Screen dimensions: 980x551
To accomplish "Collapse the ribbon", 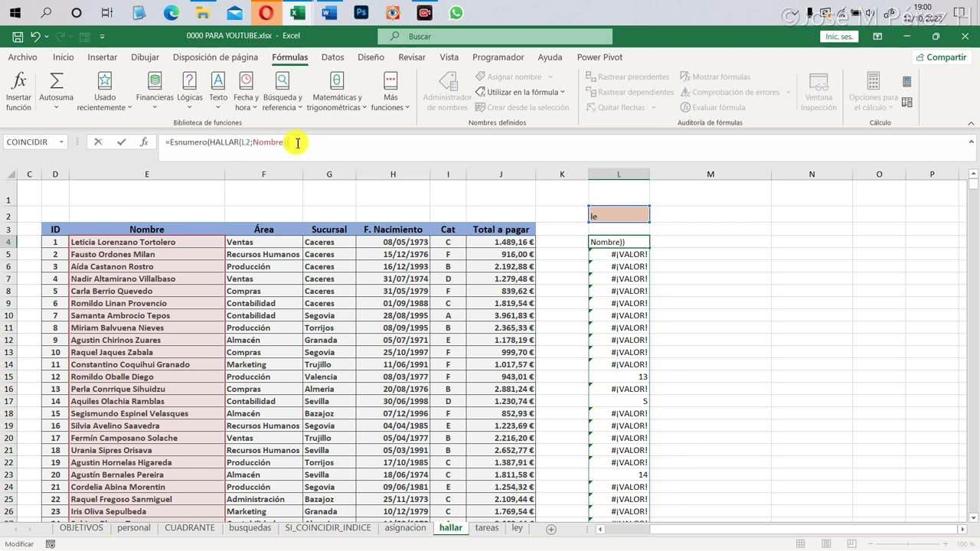I will 971,122.
